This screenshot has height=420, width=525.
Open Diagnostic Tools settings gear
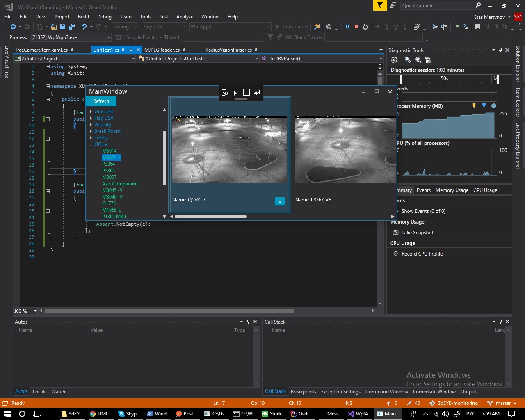tap(394, 60)
